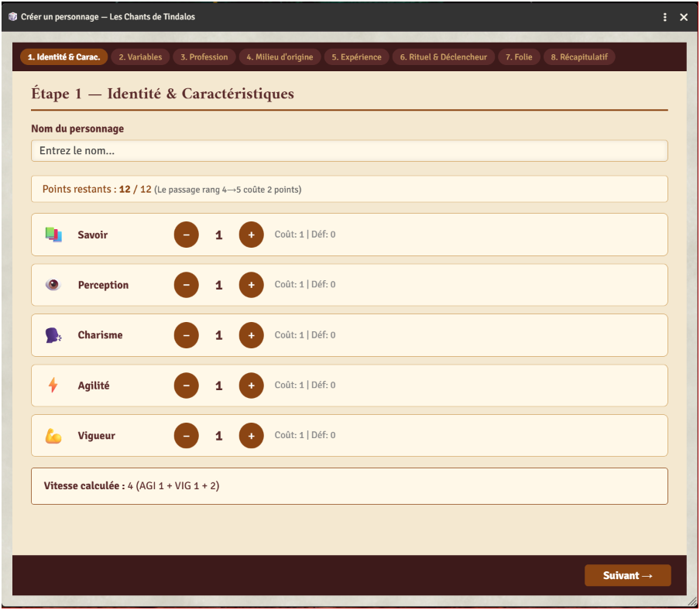
Task: Decrease Perception with minus button
Action: click(x=186, y=285)
